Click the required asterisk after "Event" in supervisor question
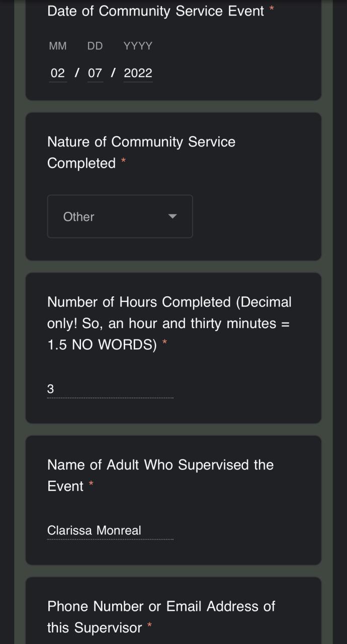 (x=91, y=485)
